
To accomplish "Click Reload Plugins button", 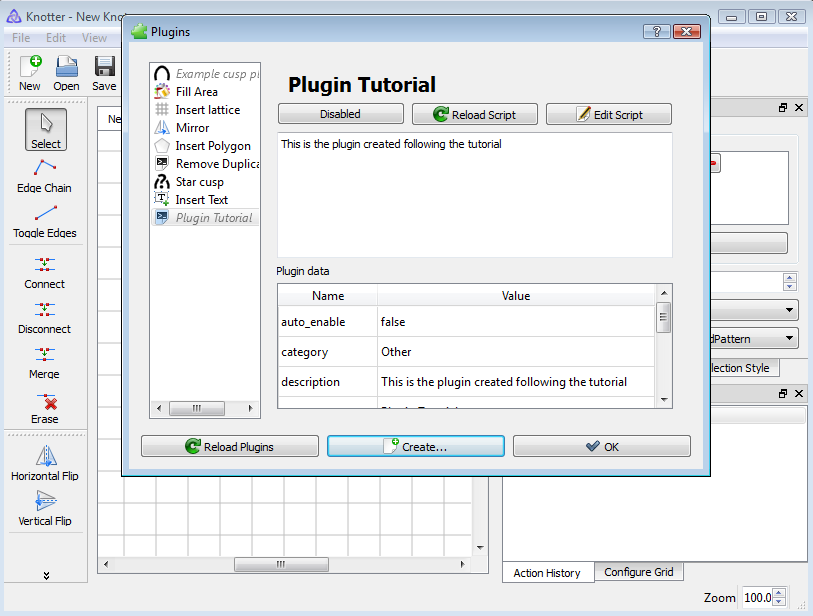I will pyautogui.click(x=230, y=446).
